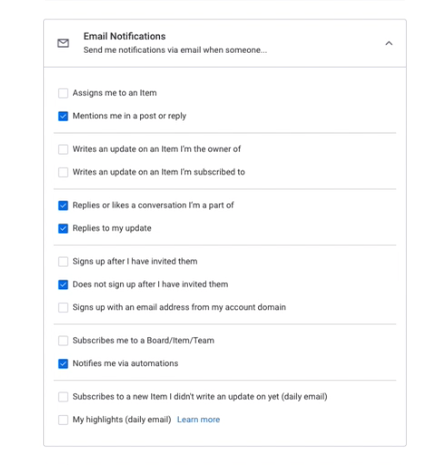The width and height of the screenshot is (446, 465).
Task: Click the 'Replies to my update' label text
Action: pyautogui.click(x=112, y=228)
